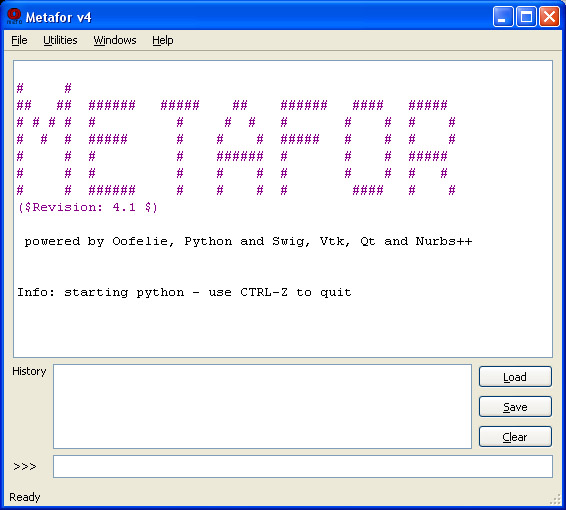Click inside the History list box
Viewport: 566px width, 510px height.
pos(262,406)
